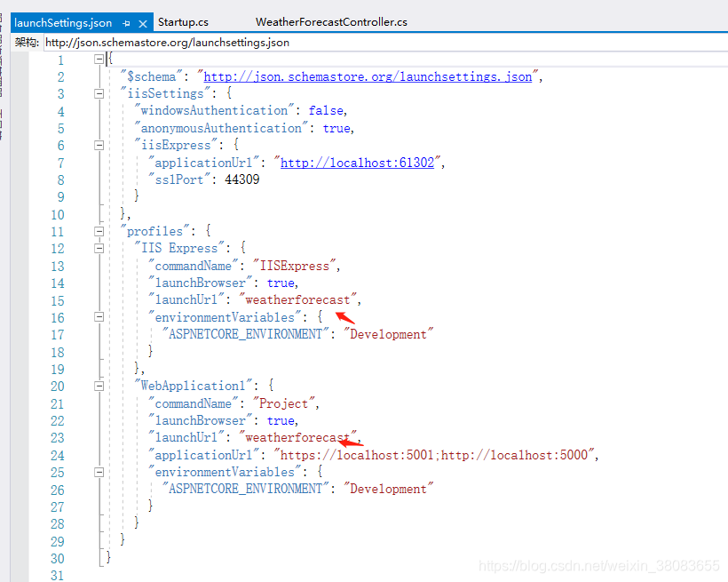The image size is (728, 582).
Task: Collapse the WebApplication1 profile block
Action: pos(99,386)
